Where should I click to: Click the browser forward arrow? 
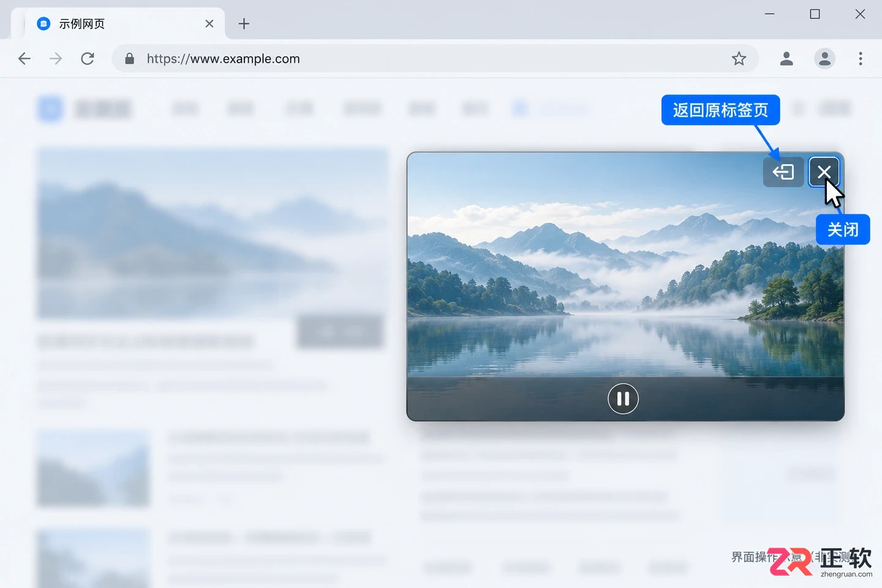point(56,59)
